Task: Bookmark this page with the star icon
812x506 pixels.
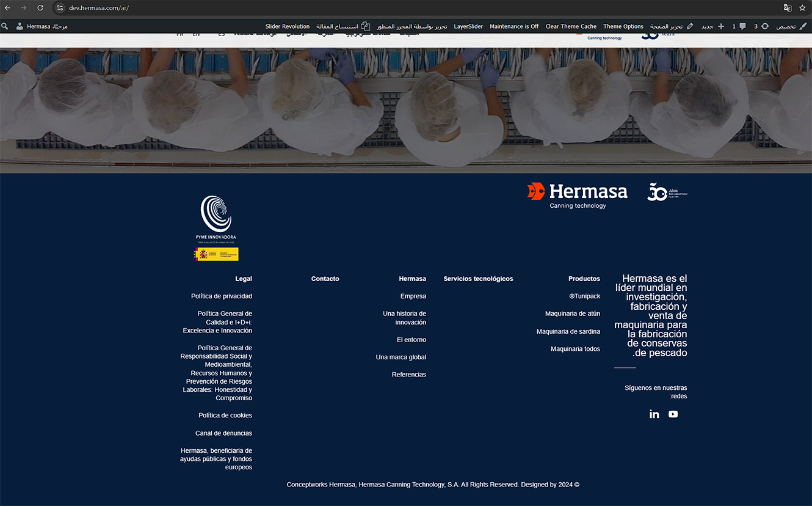Action: coord(802,8)
